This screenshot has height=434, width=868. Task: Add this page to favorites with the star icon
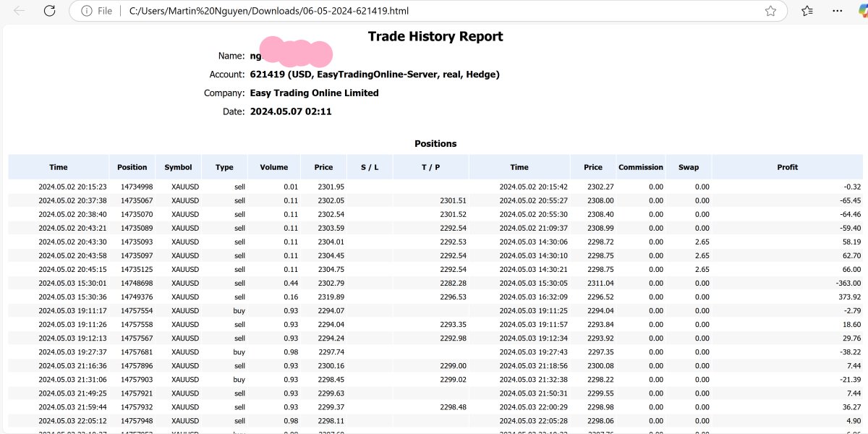click(770, 11)
